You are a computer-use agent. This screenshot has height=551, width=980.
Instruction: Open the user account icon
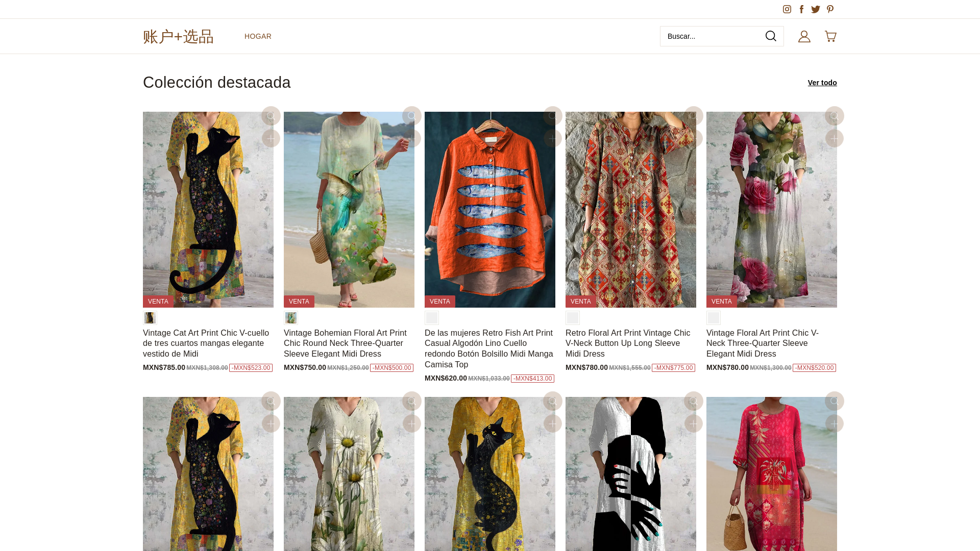[804, 36]
